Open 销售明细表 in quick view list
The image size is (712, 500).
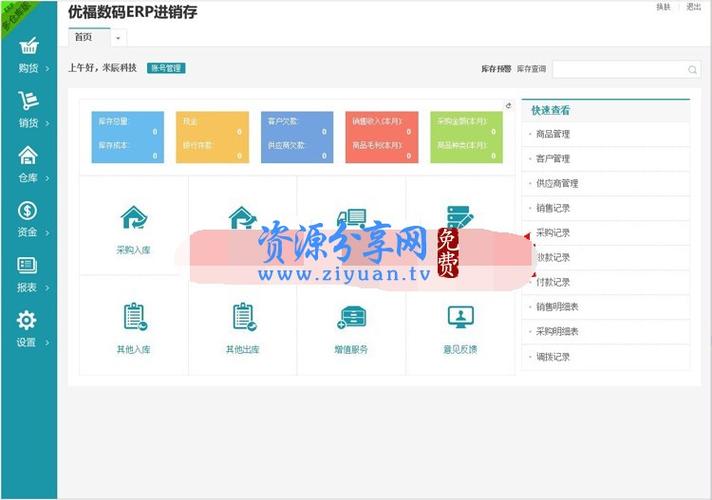click(606, 307)
